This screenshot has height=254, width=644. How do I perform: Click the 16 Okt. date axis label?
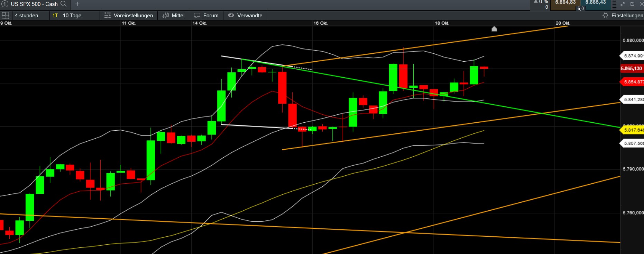pyautogui.click(x=321, y=23)
